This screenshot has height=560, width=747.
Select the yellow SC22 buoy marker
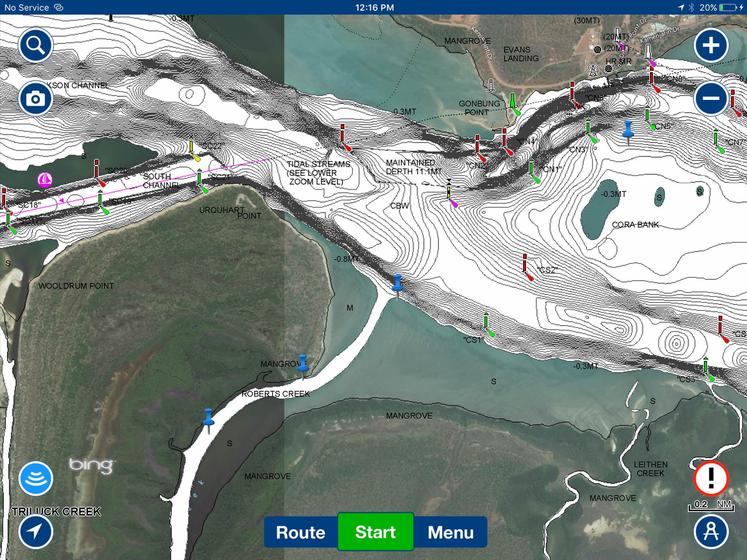pos(192,148)
